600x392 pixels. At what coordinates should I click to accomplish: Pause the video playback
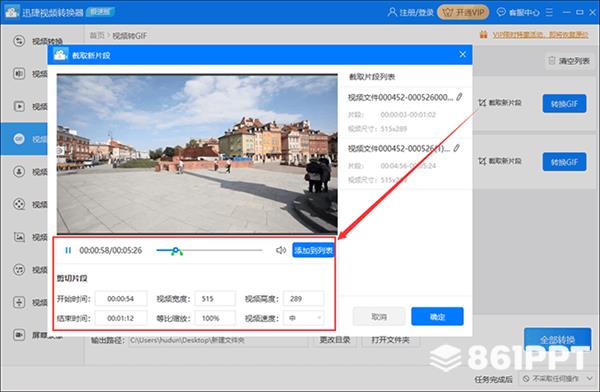[x=68, y=250]
